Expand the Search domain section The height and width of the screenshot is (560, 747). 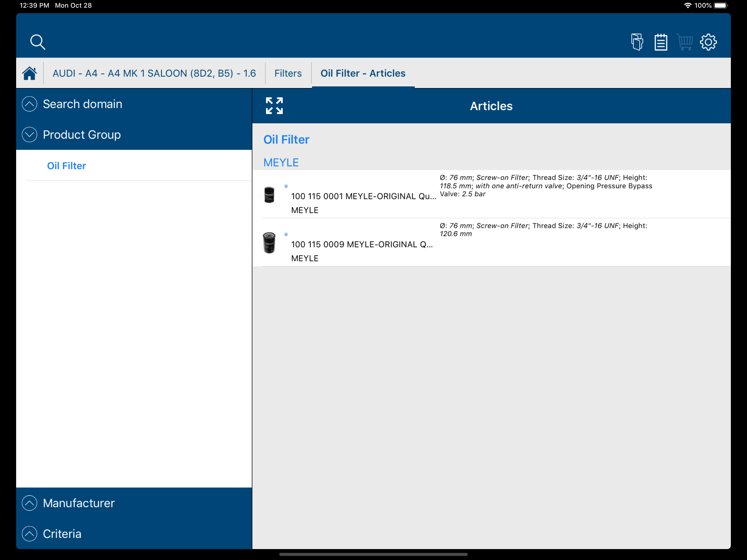point(134,104)
